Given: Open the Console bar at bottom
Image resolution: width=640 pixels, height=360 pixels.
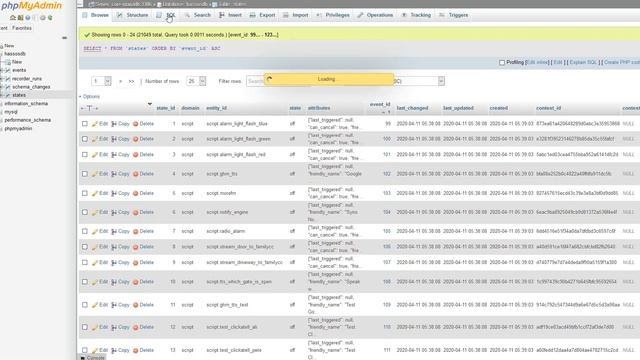Looking at the screenshot, I should 93,358.
